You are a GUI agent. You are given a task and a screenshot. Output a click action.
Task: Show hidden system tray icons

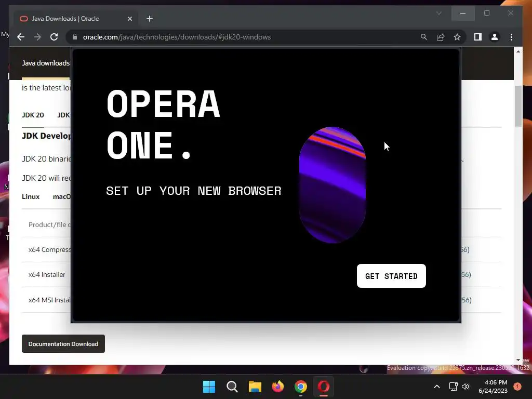click(x=437, y=387)
